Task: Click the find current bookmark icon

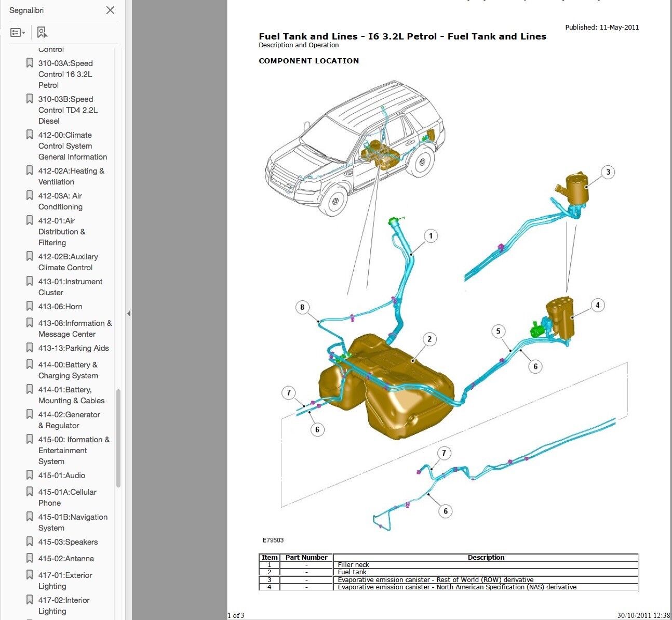Action: tap(42, 33)
